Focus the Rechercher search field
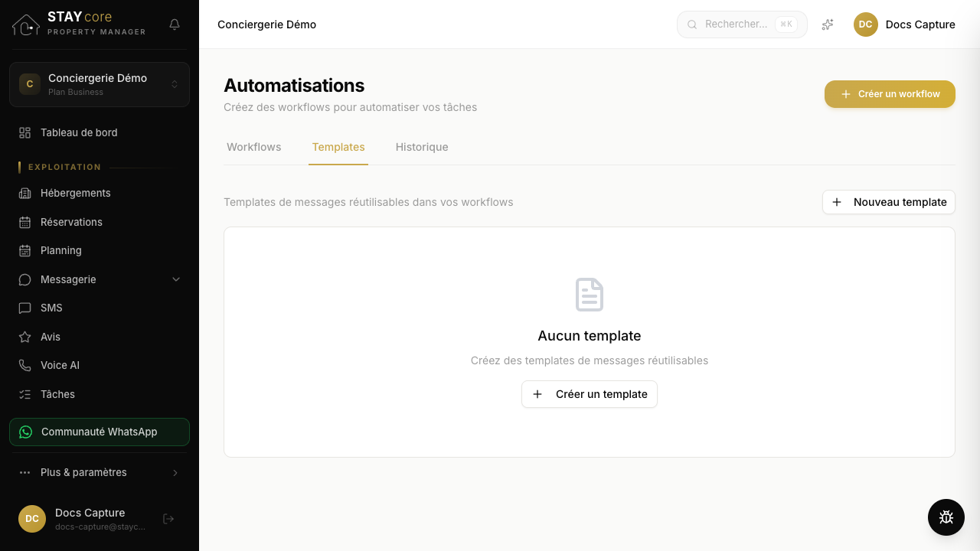Screen dimensions: 980x551 [742, 24]
